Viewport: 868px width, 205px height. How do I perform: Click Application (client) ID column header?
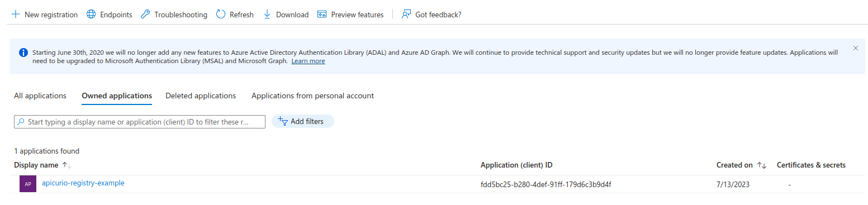(516, 165)
